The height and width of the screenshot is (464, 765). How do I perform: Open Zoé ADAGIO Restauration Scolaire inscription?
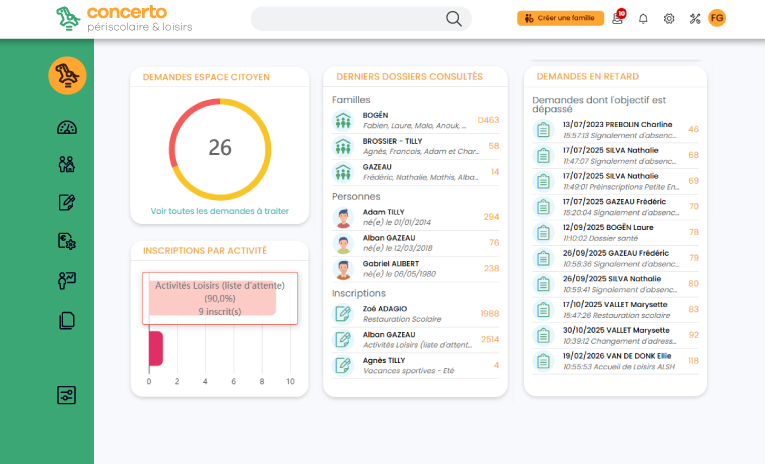[415, 314]
